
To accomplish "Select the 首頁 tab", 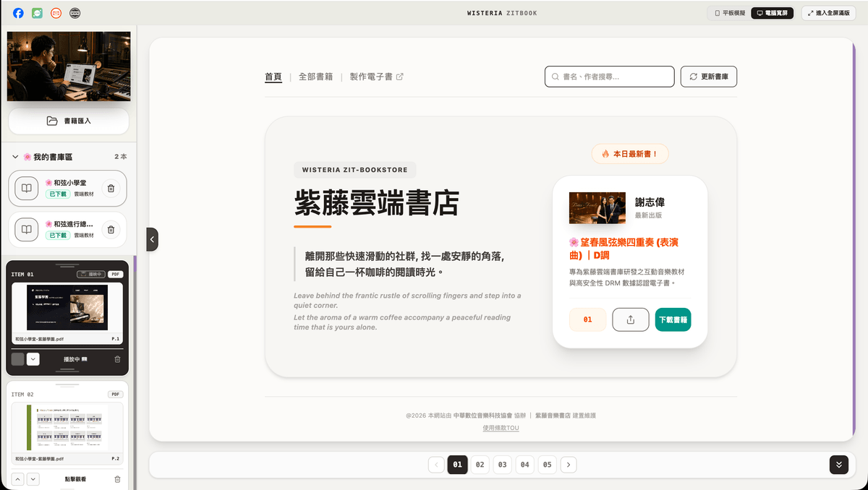I will (273, 77).
